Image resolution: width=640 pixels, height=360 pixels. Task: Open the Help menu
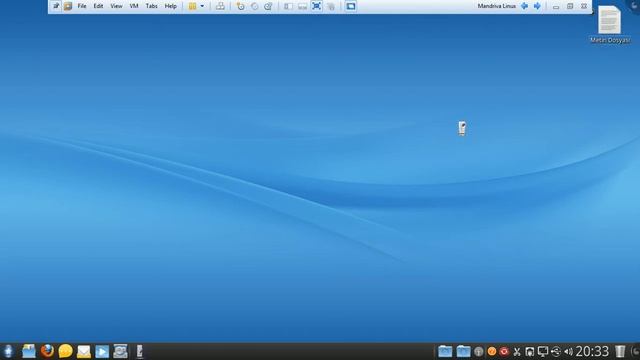coord(171,6)
